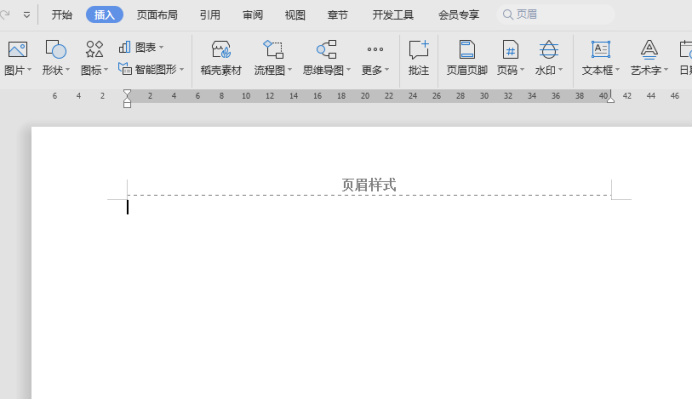Screen dimensions: 693x400
Task: Open the 页面布局 tab
Action: tap(157, 15)
